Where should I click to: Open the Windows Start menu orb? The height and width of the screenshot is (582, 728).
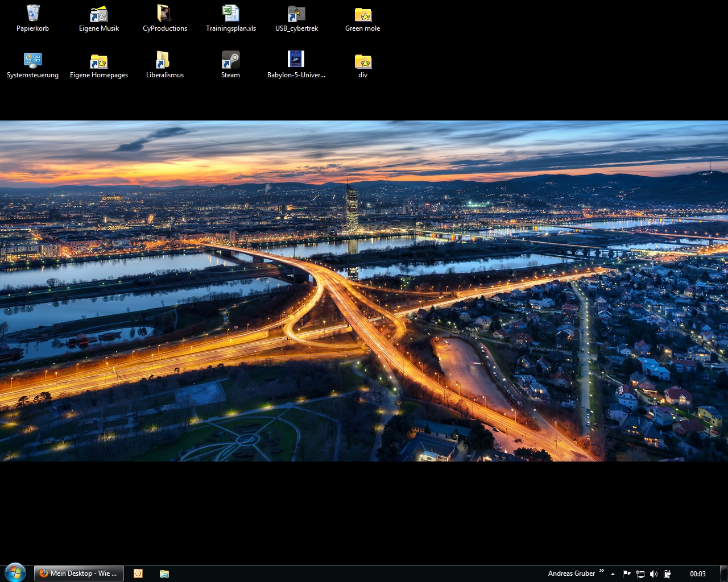[x=15, y=572]
